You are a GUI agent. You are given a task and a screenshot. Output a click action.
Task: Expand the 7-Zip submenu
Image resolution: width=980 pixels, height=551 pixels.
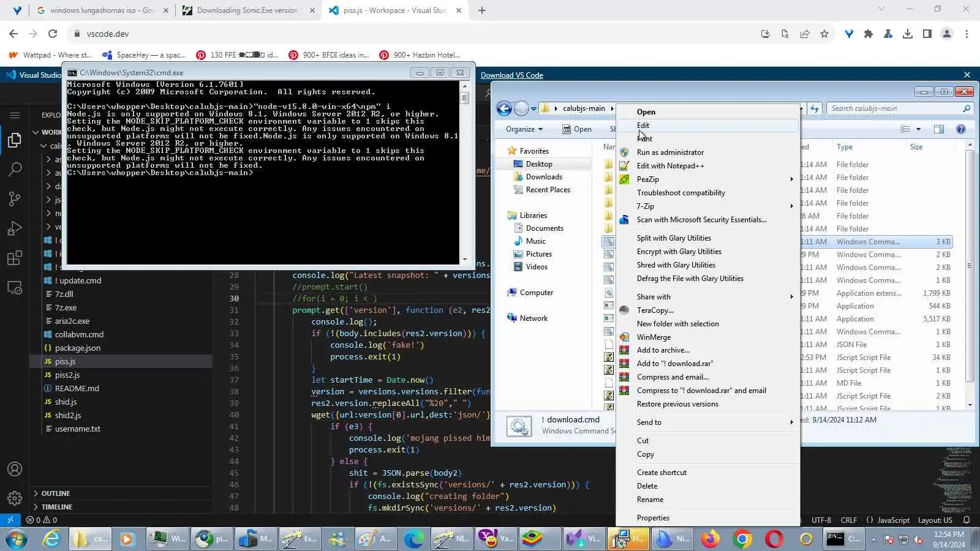click(709, 206)
